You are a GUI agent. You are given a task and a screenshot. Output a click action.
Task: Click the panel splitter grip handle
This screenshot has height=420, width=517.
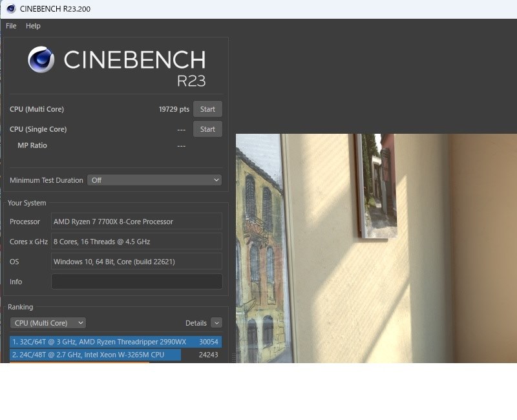pyautogui.click(x=234, y=357)
